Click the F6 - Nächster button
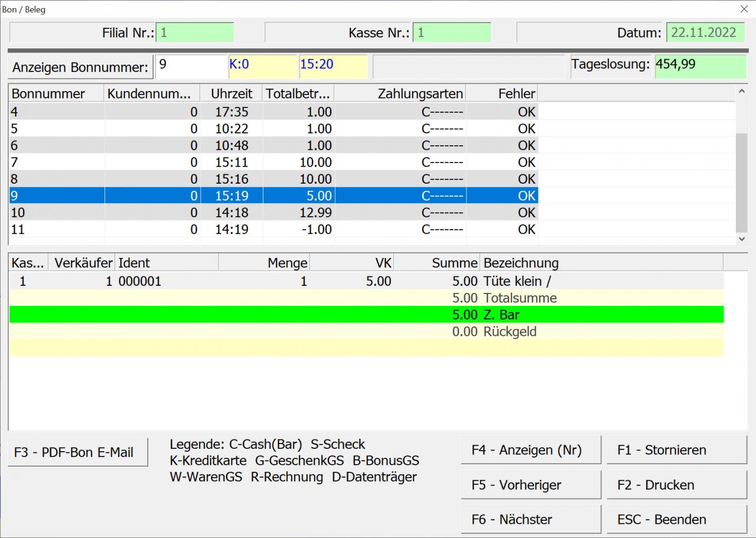The width and height of the screenshot is (756, 538). [x=530, y=519]
